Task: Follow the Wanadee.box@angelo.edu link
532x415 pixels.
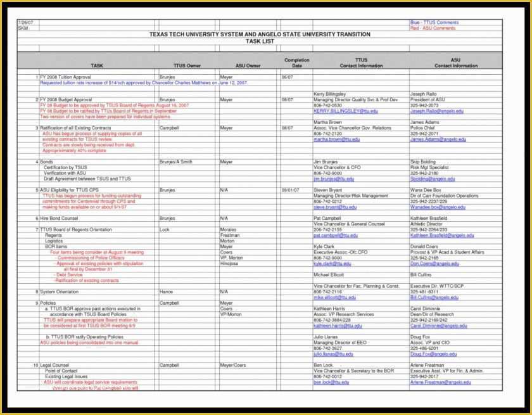Action: pyautogui.click(x=438, y=207)
